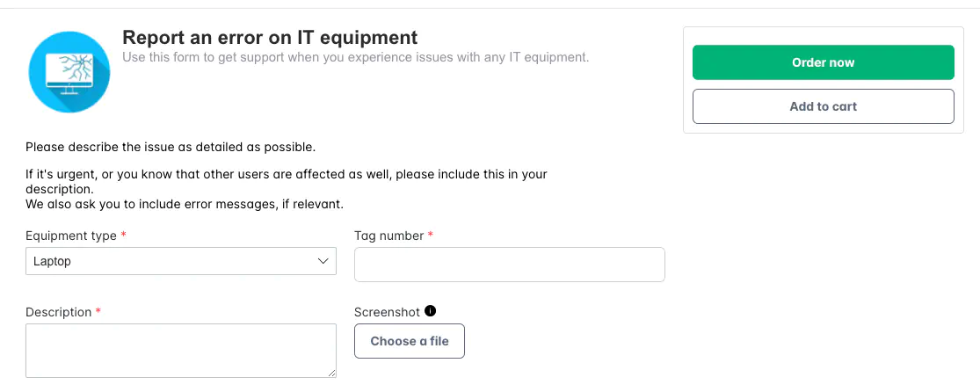The width and height of the screenshot is (980, 392).
Task: Click the Screenshot field label
Action: click(387, 312)
